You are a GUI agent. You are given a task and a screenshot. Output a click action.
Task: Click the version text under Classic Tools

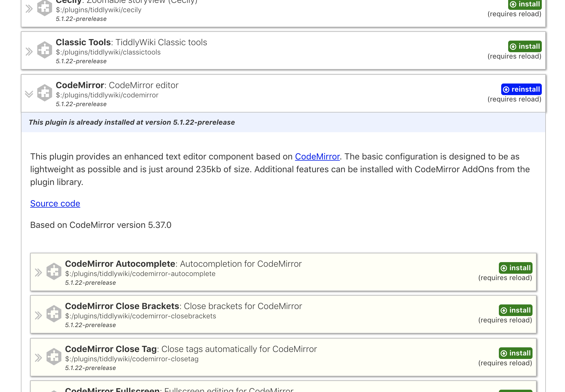[x=81, y=61]
